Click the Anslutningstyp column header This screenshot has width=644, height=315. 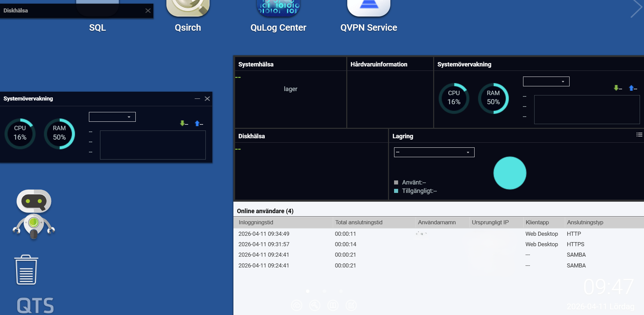click(x=585, y=223)
